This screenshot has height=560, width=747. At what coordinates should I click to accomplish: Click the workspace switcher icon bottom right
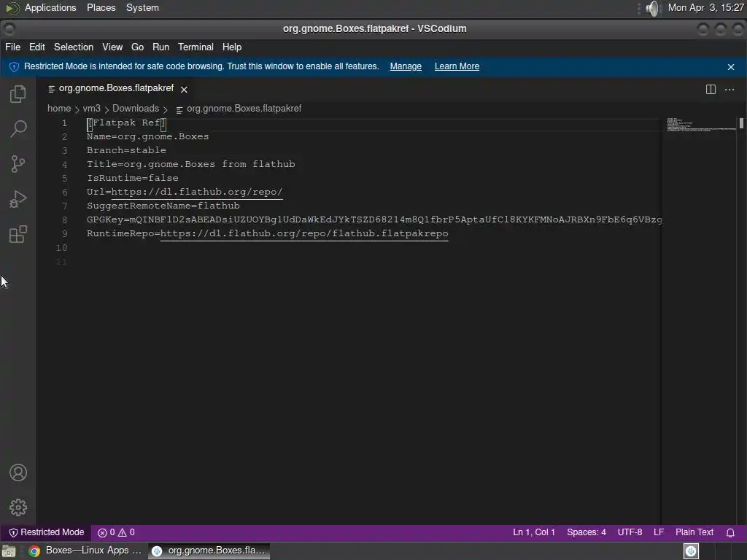coord(691,551)
